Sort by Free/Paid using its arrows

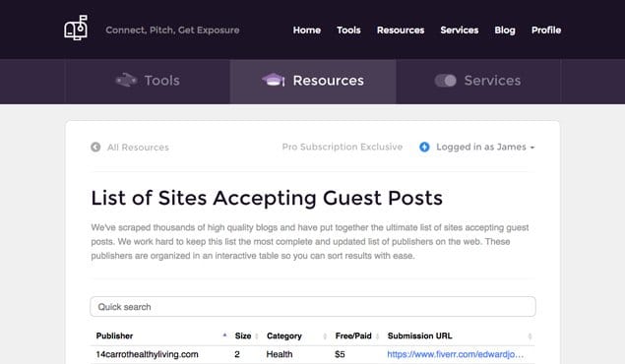point(377,336)
